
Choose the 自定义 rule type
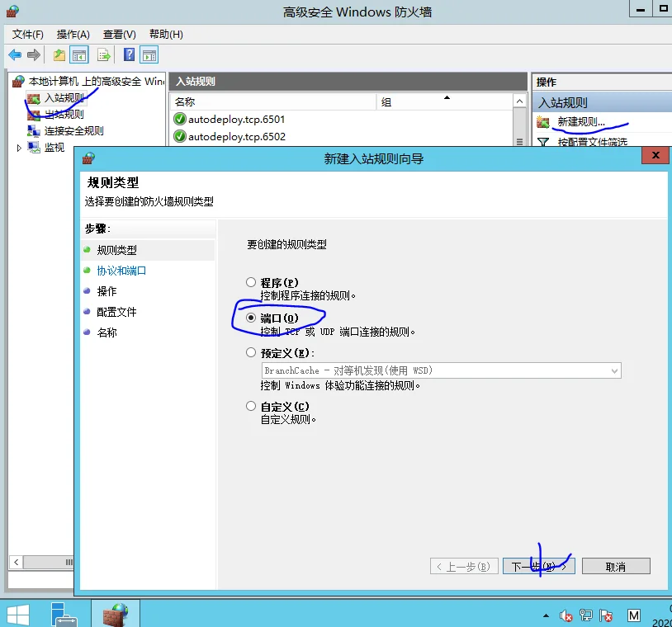(251, 405)
